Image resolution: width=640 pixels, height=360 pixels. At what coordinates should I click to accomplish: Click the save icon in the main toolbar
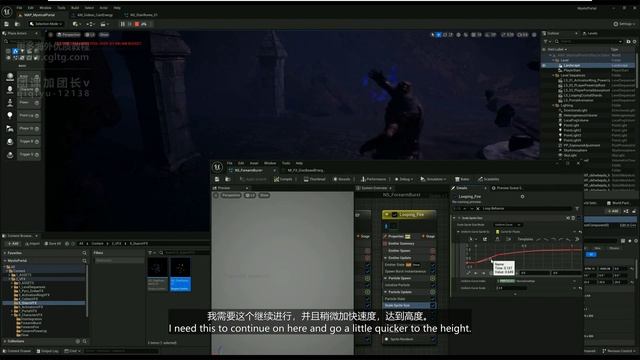(x=7, y=24)
